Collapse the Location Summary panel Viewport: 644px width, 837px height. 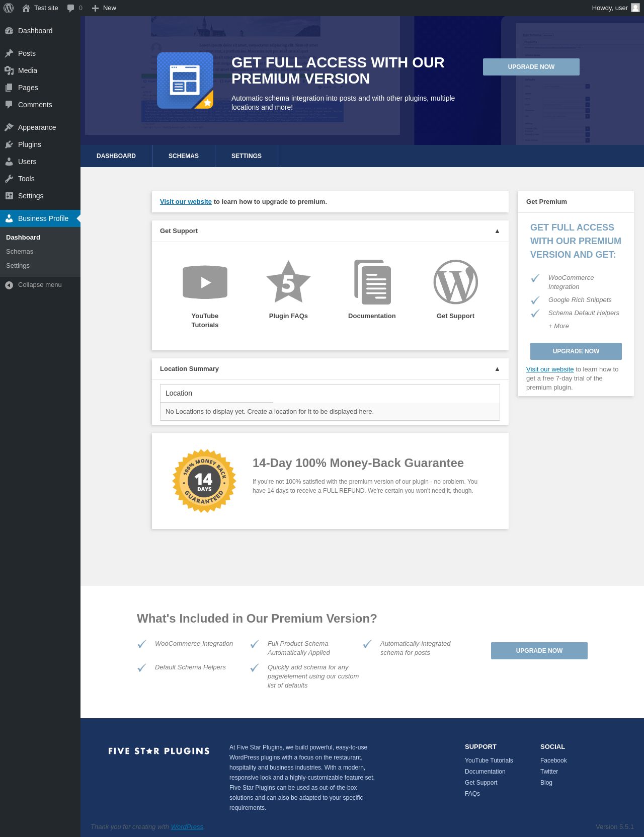[x=497, y=369]
